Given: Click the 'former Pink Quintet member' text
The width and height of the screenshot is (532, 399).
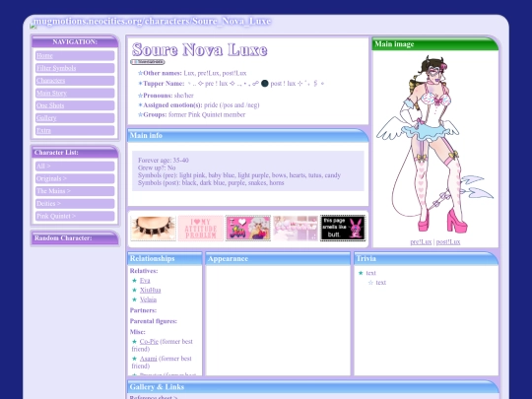Looking at the screenshot, I should [x=207, y=114].
